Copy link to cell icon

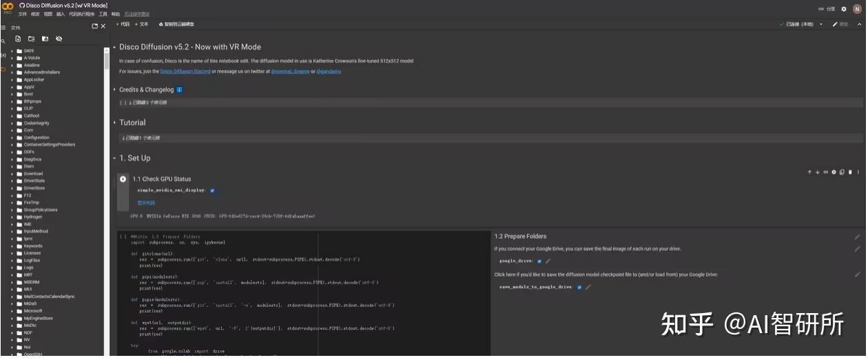[826, 172]
